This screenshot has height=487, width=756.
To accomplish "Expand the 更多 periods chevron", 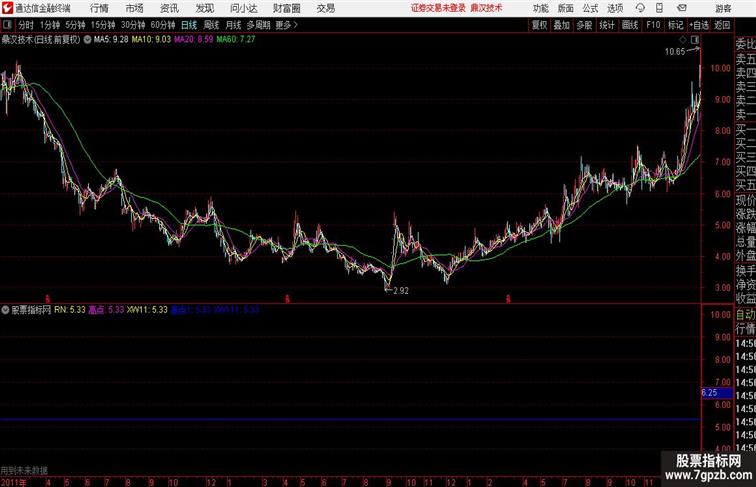I will click(296, 25).
